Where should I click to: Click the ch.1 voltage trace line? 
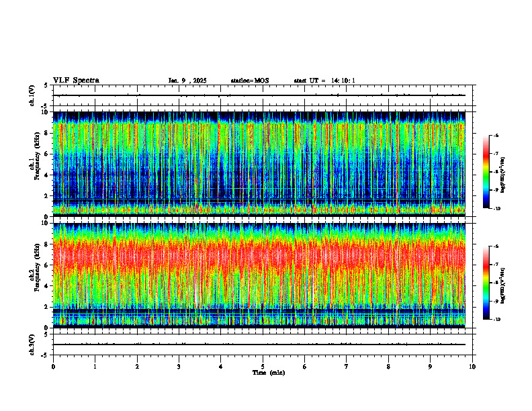[x=259, y=95]
